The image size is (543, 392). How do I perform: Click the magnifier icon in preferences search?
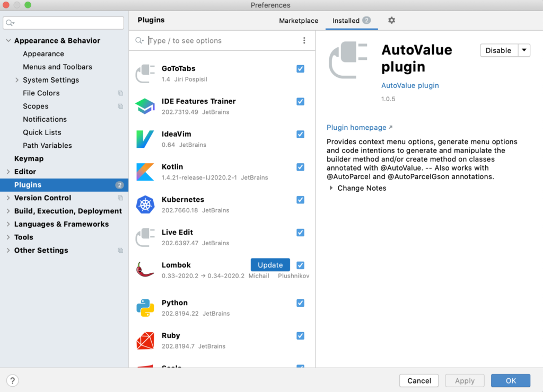10,23
